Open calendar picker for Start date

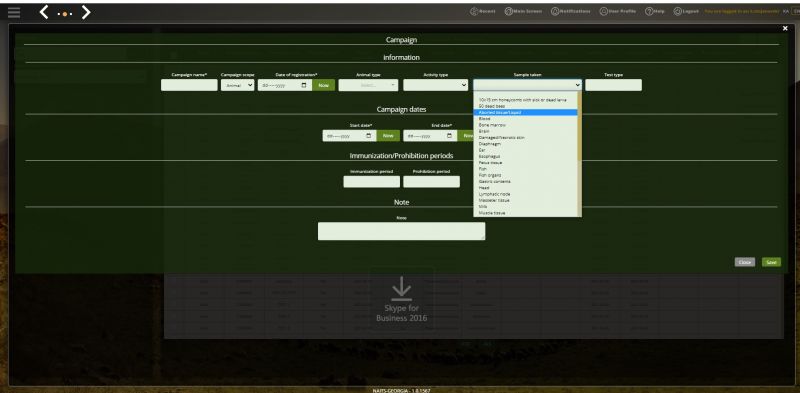(x=369, y=136)
